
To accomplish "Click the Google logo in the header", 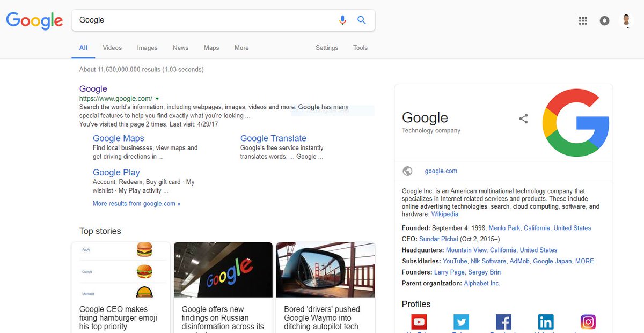I will pyautogui.click(x=34, y=21).
